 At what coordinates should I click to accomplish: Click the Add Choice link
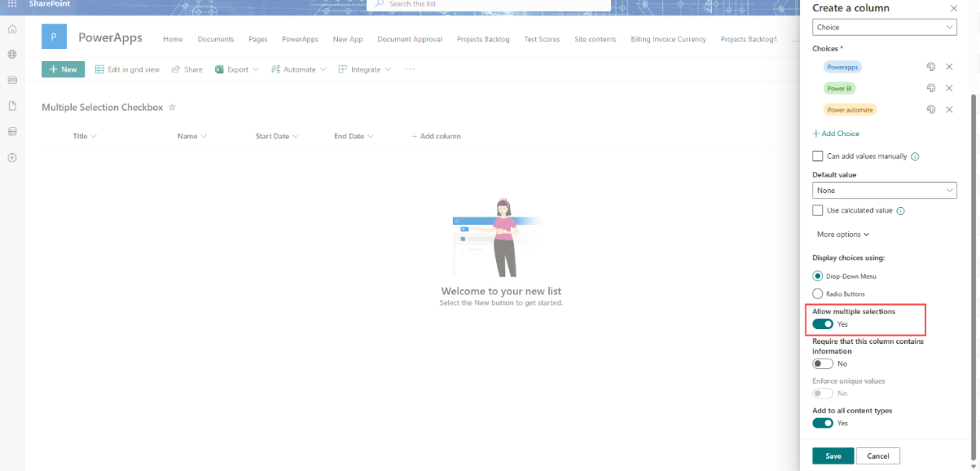(x=836, y=133)
